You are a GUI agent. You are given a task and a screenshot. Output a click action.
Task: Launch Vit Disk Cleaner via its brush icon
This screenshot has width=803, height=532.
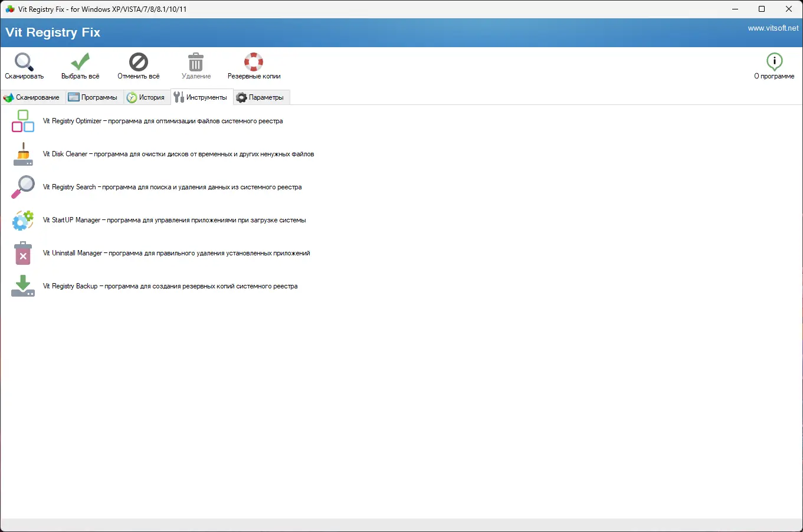pyautogui.click(x=23, y=154)
